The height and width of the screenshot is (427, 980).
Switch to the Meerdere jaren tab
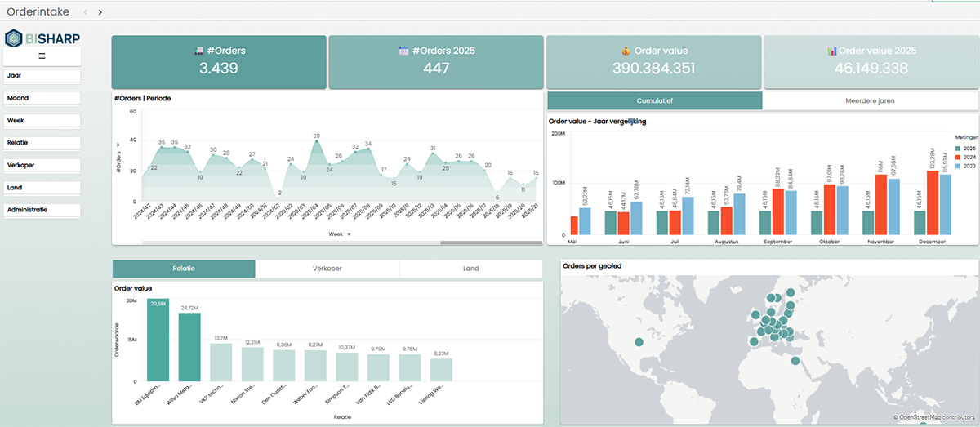[870, 100]
